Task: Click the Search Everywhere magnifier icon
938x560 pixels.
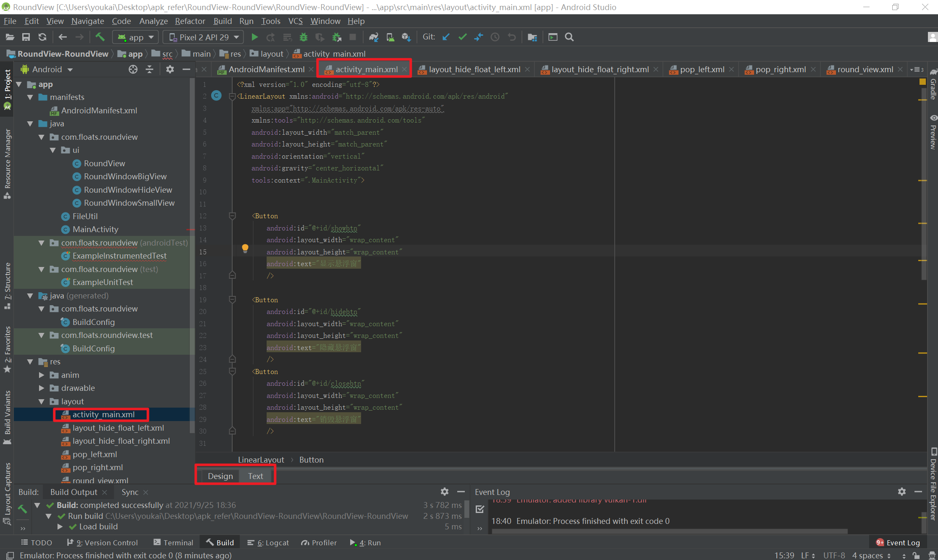Action: 569,37
